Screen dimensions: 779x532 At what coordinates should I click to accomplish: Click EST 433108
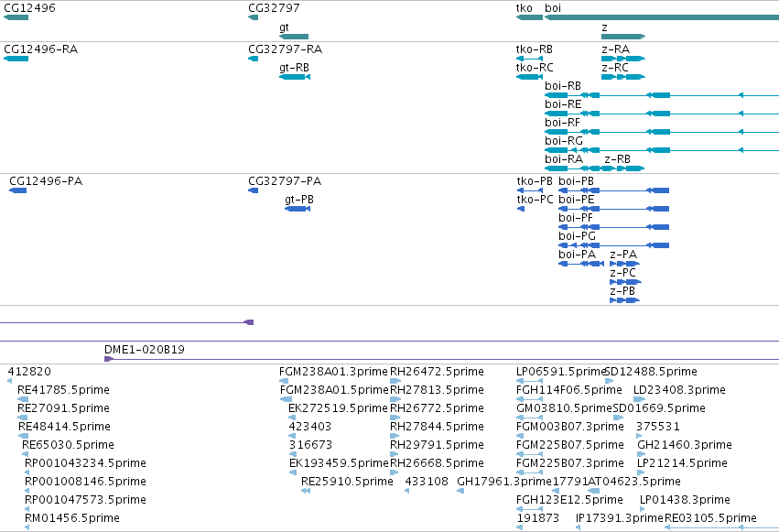[x=406, y=491]
